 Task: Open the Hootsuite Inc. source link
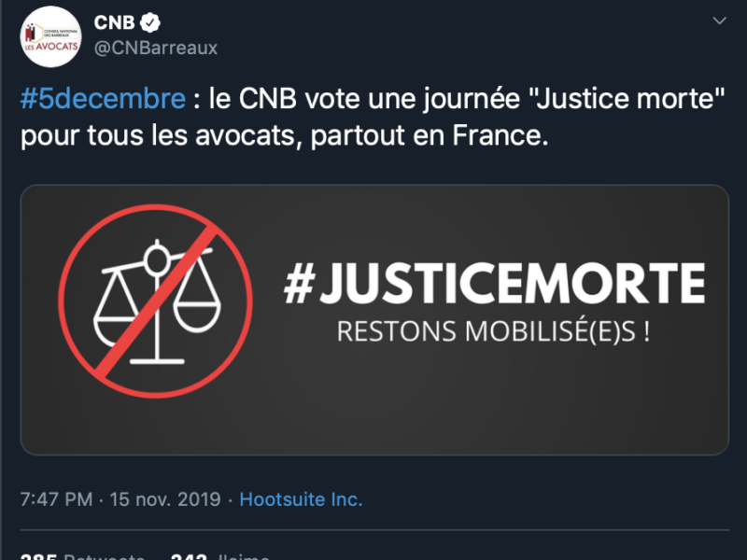click(x=301, y=498)
